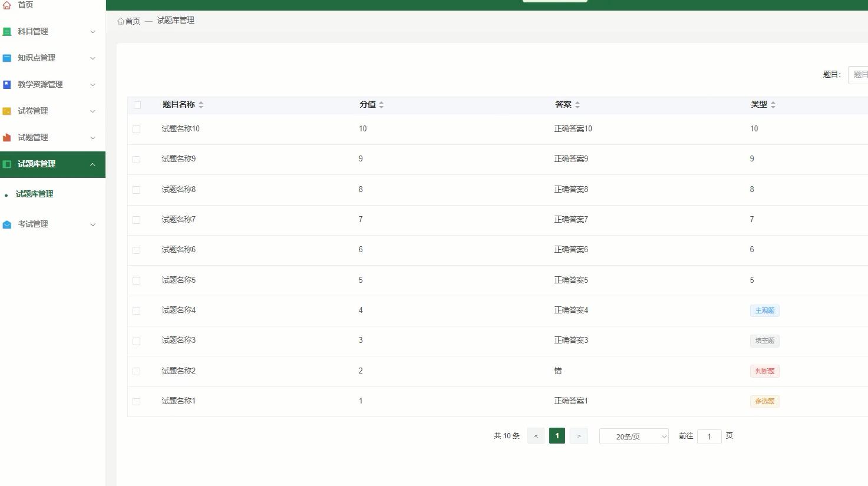Expand the 考试管理 menu chevron

click(93, 224)
